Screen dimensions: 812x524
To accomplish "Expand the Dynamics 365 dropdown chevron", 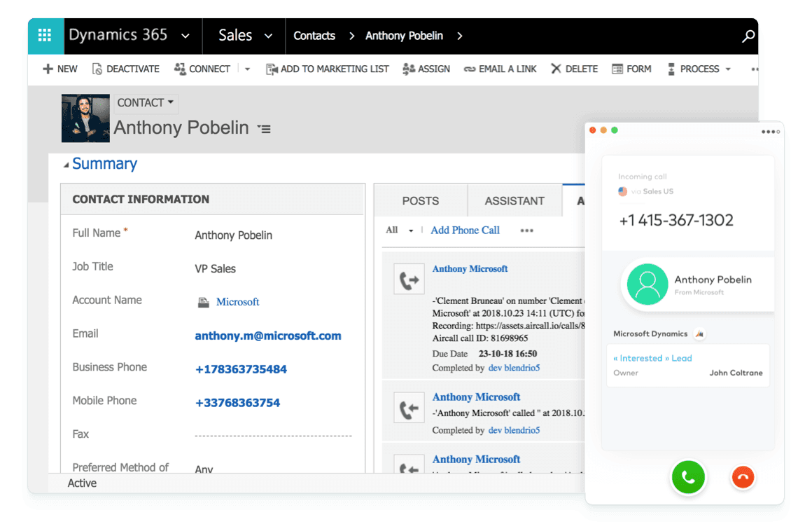I will 185,36.
